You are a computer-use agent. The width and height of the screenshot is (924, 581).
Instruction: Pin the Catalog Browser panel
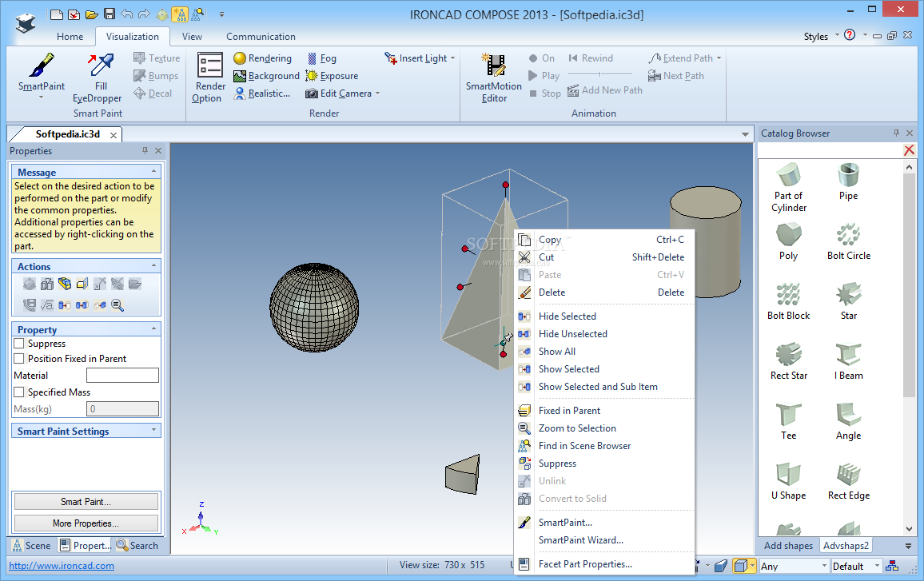(x=896, y=133)
